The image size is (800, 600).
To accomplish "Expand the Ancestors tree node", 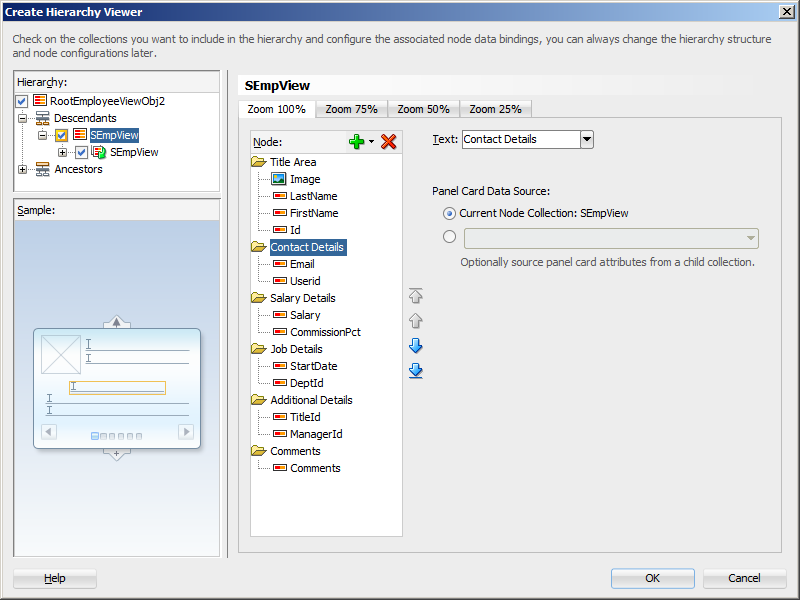I will 22,169.
